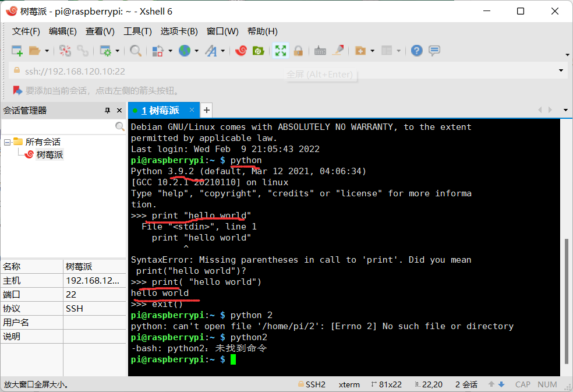Click the SSH protocol value cell
This screenshot has height=392, width=573.
(94, 309)
